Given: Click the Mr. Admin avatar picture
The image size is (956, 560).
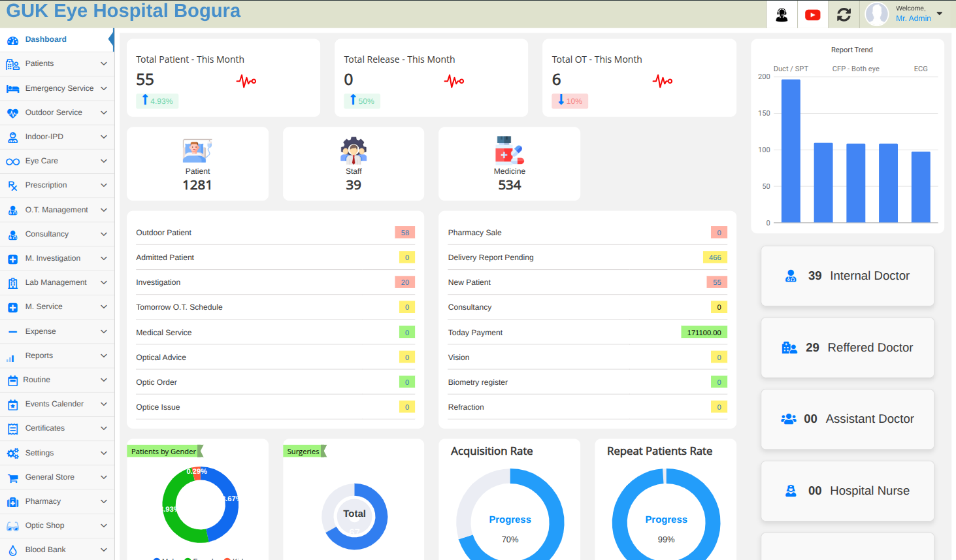Looking at the screenshot, I should click(x=877, y=14).
